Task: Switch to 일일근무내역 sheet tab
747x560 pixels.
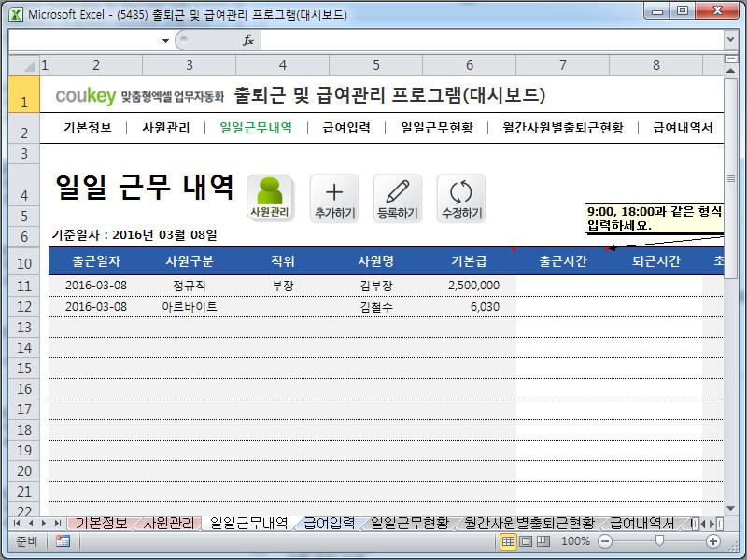Action: click(x=249, y=524)
